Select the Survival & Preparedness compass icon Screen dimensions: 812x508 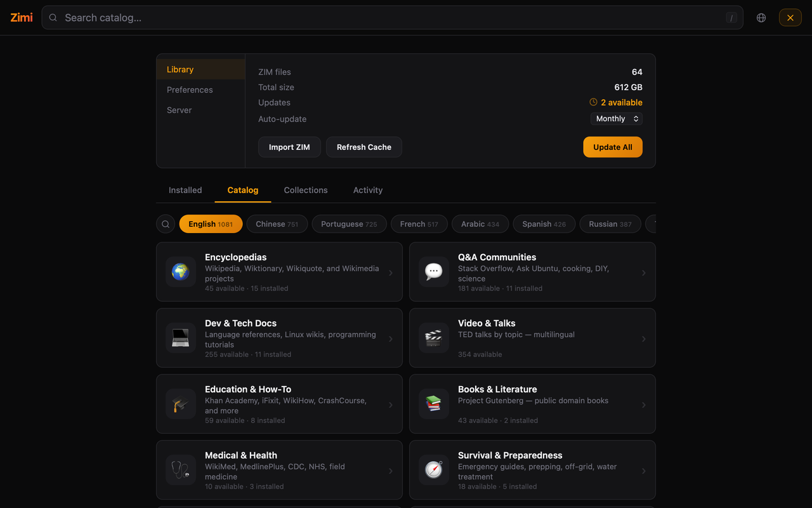[433, 470]
